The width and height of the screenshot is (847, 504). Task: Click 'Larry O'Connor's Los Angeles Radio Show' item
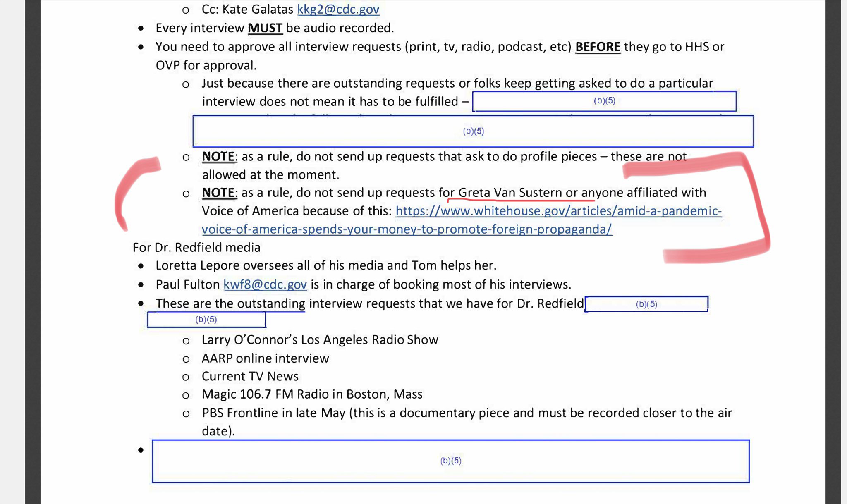(x=320, y=340)
